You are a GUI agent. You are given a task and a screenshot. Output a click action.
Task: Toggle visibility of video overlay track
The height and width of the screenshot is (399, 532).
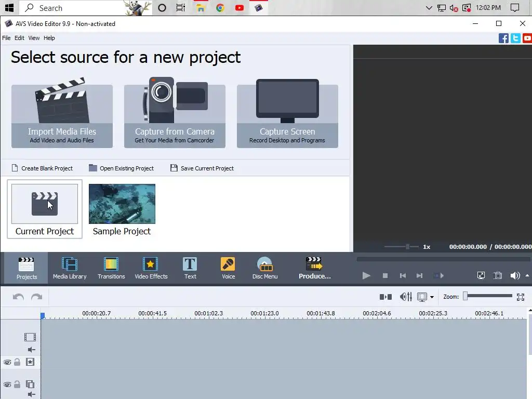coord(7,385)
